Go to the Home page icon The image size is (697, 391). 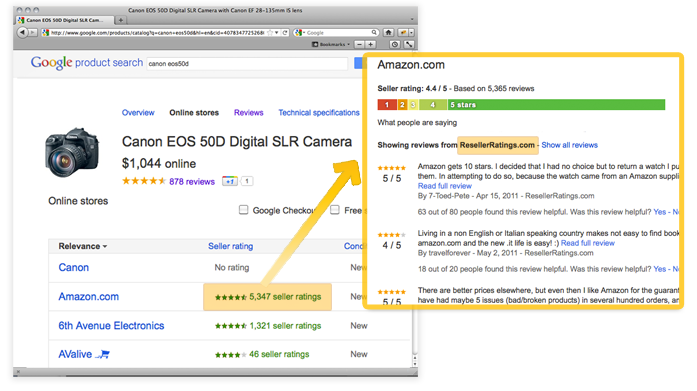(389, 32)
